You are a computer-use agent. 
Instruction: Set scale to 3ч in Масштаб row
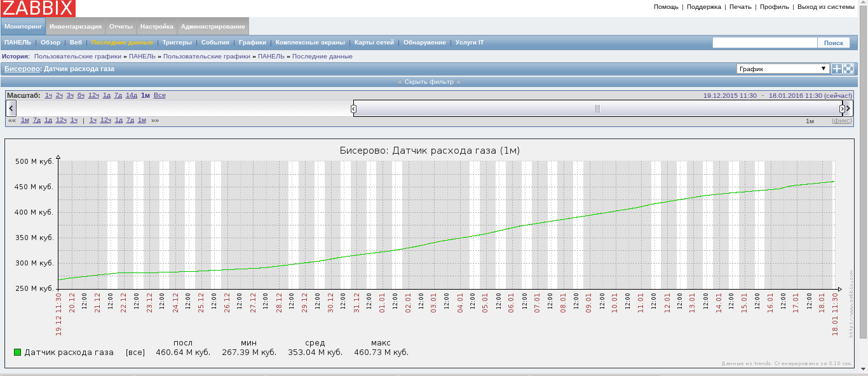tap(70, 95)
